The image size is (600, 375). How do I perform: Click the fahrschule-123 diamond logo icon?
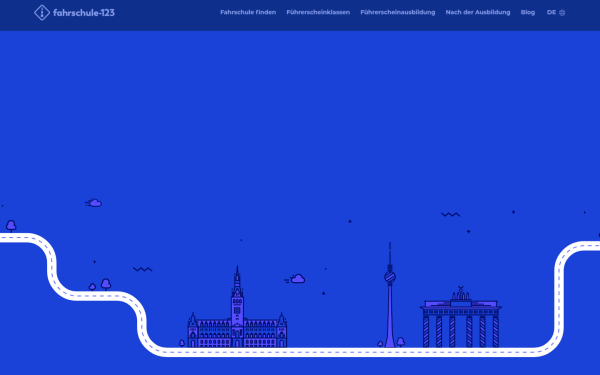(42, 13)
